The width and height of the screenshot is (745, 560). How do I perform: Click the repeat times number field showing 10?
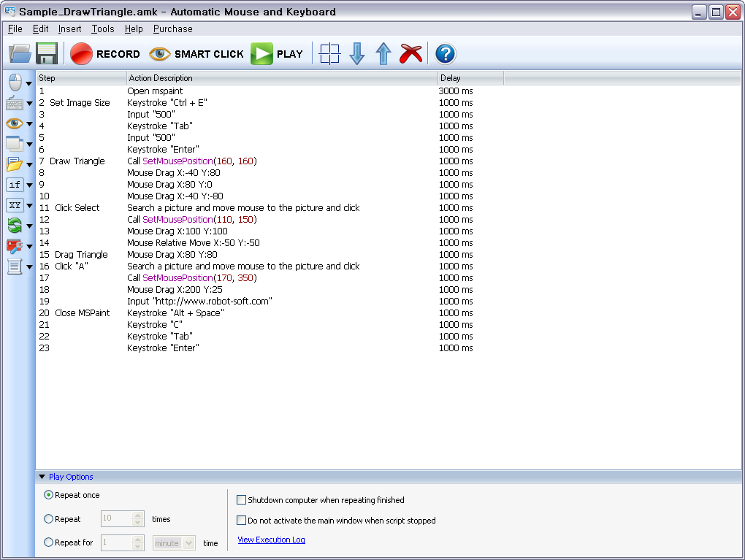pos(116,518)
